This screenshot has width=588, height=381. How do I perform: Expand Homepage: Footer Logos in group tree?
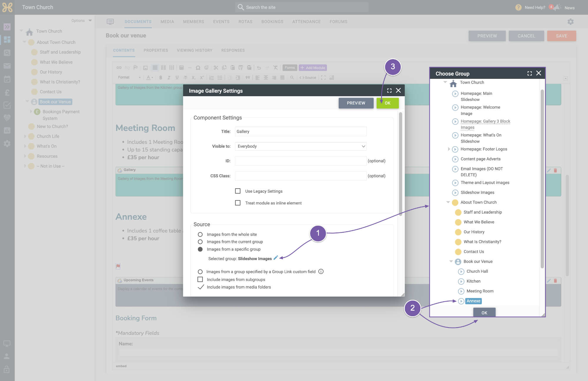449,149
